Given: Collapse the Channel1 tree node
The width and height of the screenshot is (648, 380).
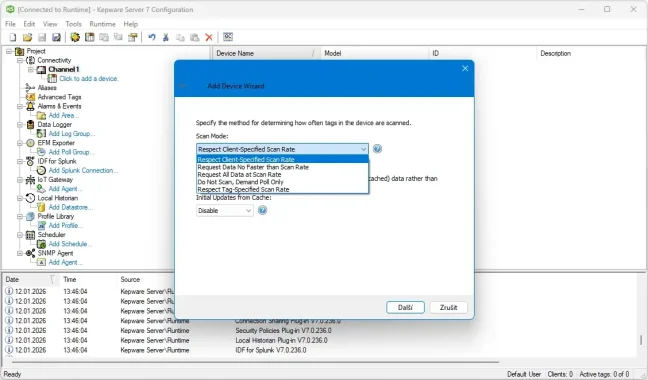Looking at the screenshot, I should click(31, 69).
